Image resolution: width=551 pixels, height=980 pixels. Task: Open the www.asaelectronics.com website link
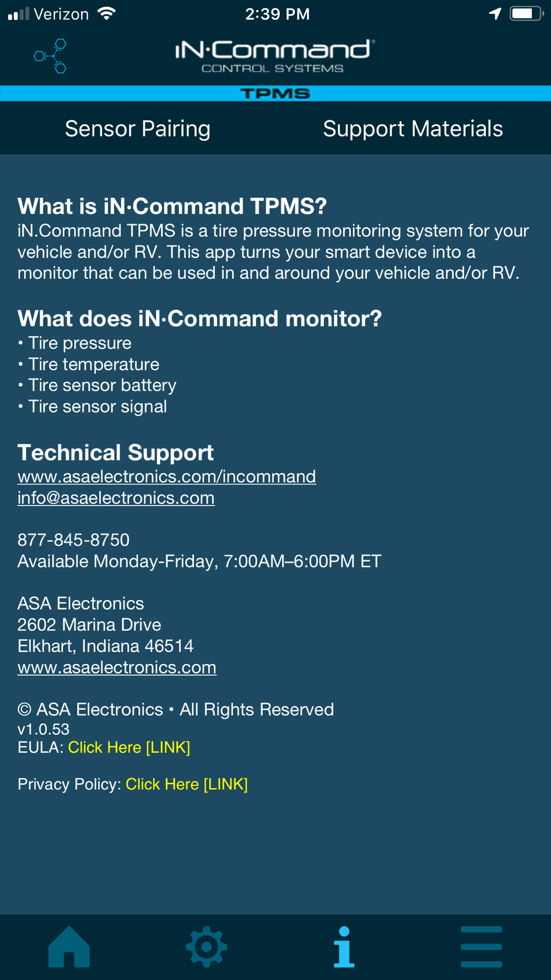click(x=117, y=667)
